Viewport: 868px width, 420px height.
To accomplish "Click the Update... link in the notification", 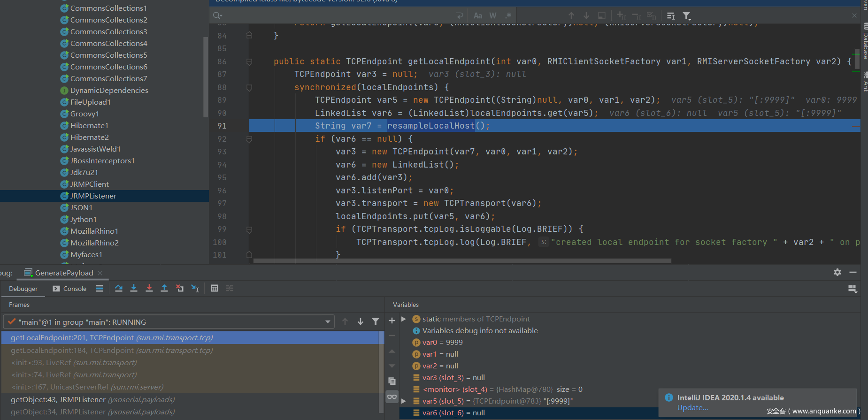I will pos(692,408).
